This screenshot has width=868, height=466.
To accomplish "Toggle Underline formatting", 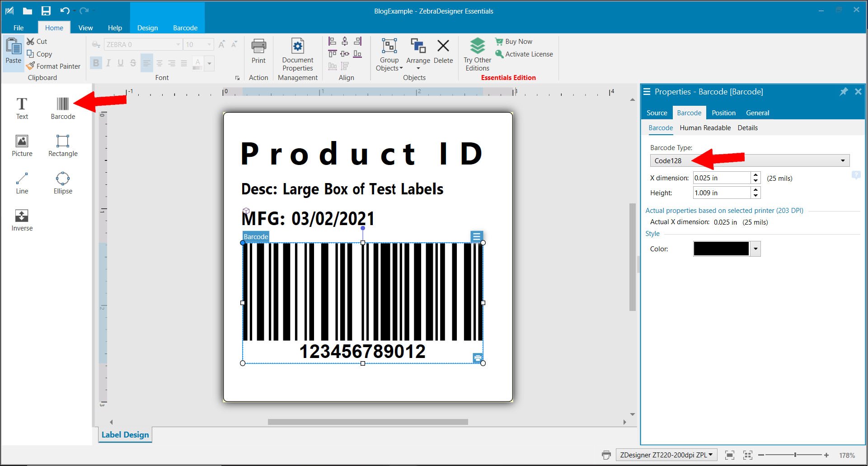I will [121, 63].
